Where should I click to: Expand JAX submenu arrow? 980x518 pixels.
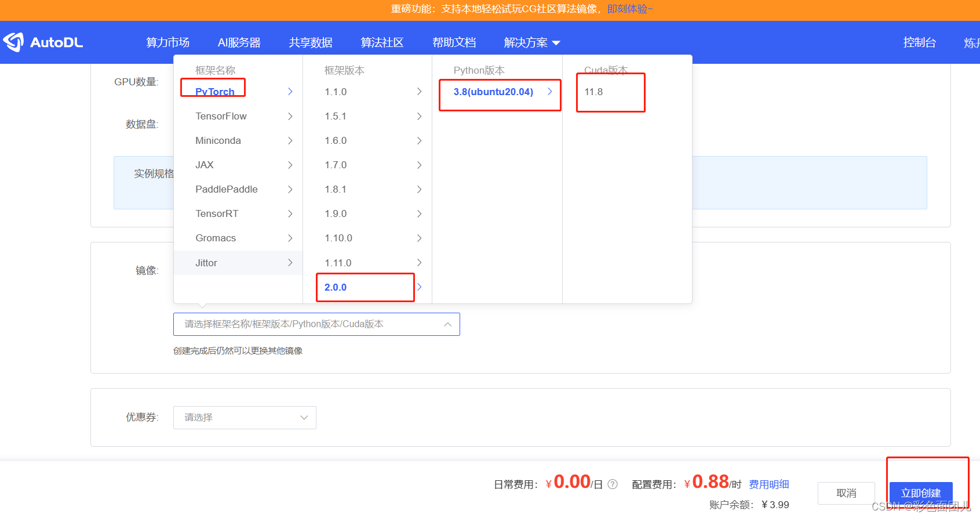tap(290, 165)
